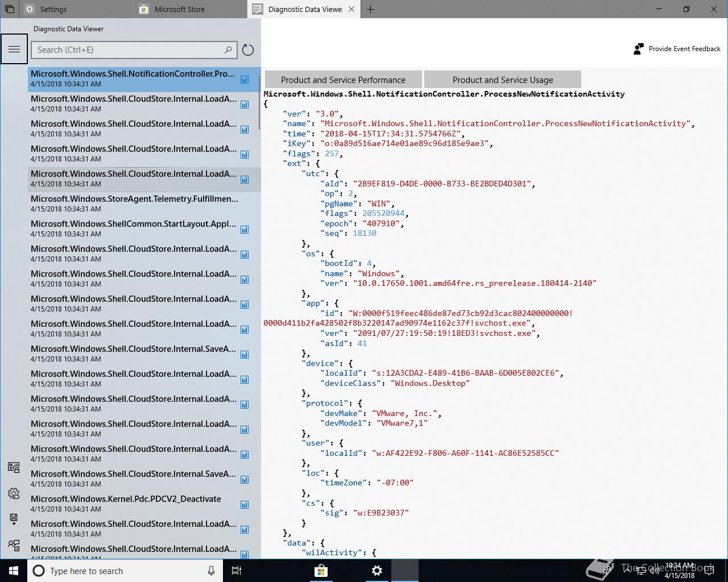Click the deviceClass "Windows.Desktop" value
The width and height of the screenshot is (728, 582).
[x=431, y=383]
